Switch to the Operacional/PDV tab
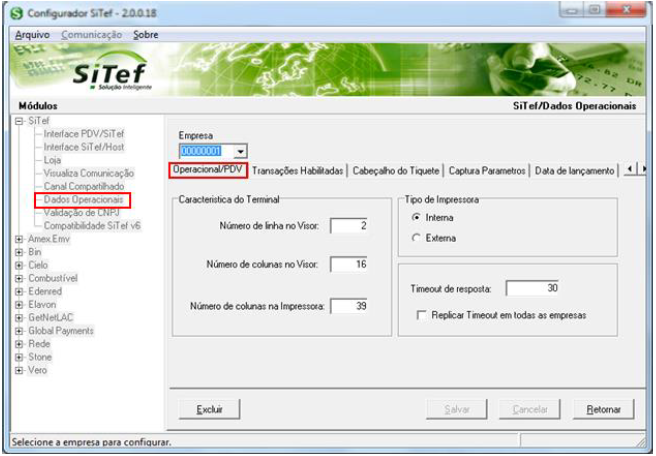Viewport: 656px width, 456px height. [208, 170]
